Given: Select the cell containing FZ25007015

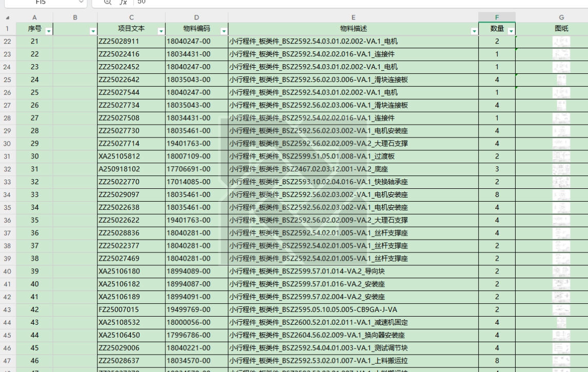Looking at the screenshot, I should click(131, 310).
